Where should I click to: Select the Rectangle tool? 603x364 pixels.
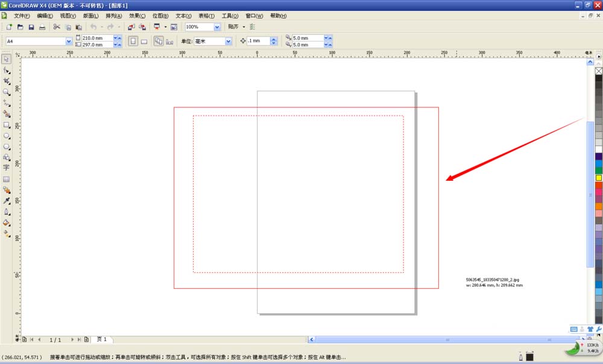click(x=7, y=125)
